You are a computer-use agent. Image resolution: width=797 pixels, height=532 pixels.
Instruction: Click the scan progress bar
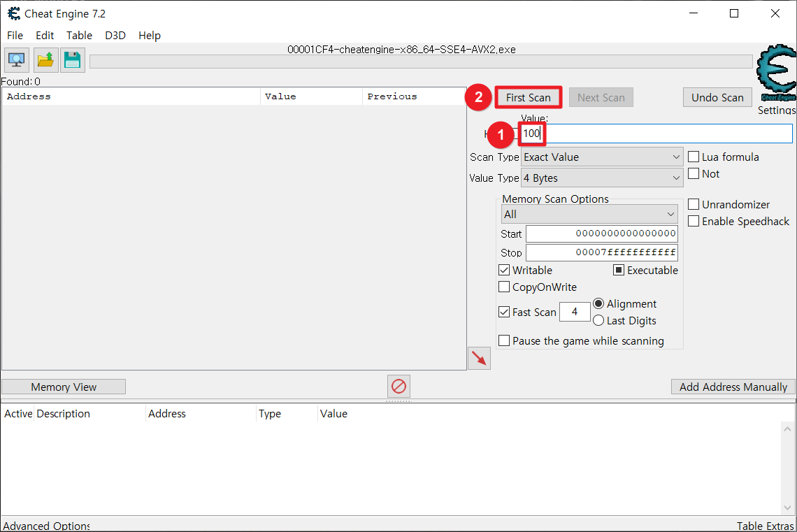click(x=421, y=62)
